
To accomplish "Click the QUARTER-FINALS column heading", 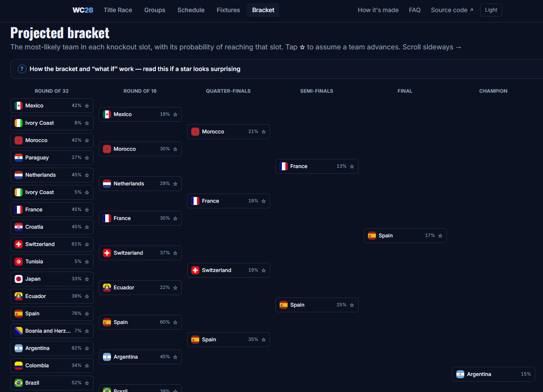I will point(228,91).
